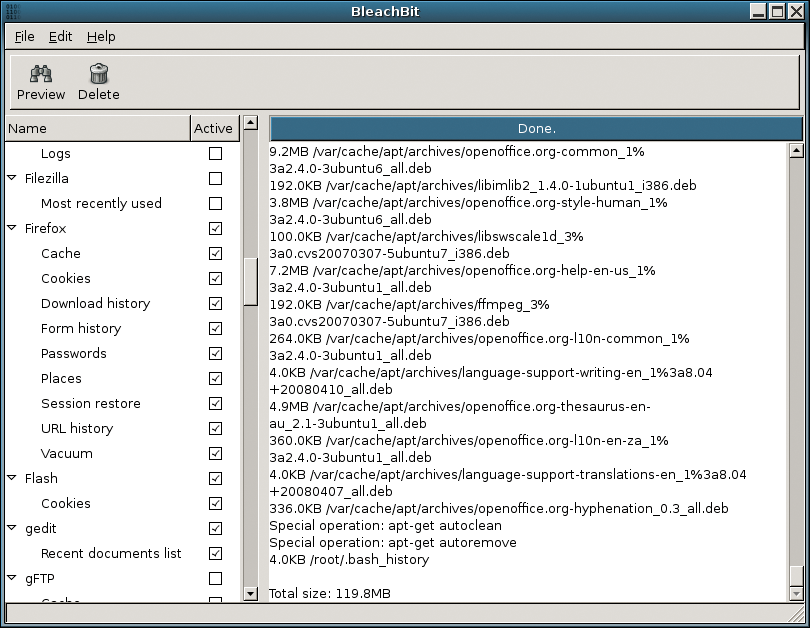Open the File menu
Image resolution: width=810 pixels, height=628 pixels.
(x=24, y=37)
